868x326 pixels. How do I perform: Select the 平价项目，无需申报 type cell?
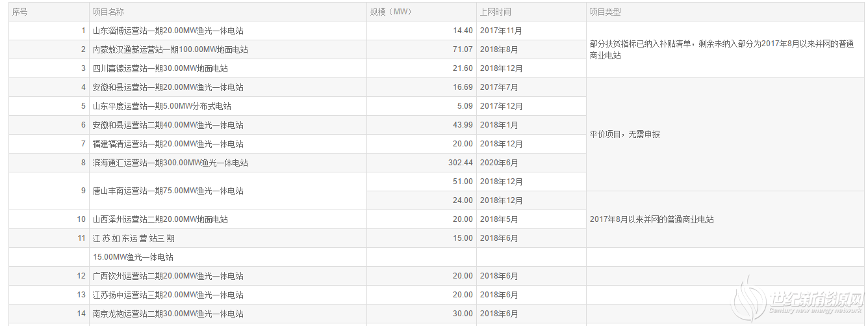[x=726, y=135]
